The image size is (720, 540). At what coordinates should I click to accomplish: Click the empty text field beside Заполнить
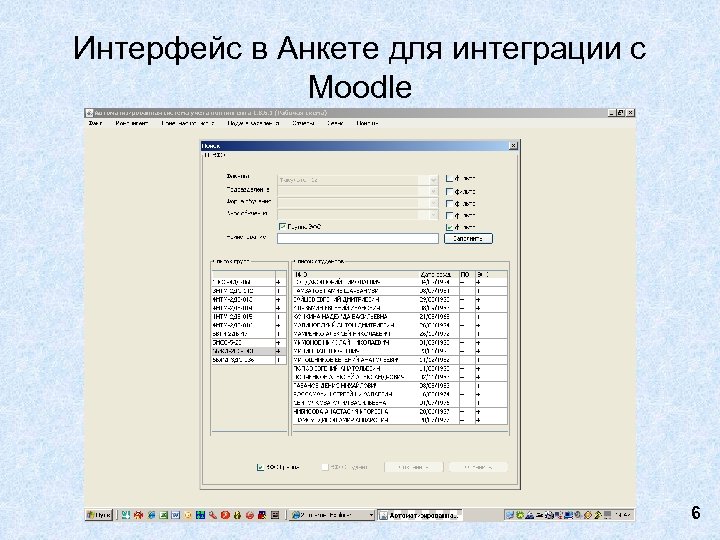(x=358, y=238)
